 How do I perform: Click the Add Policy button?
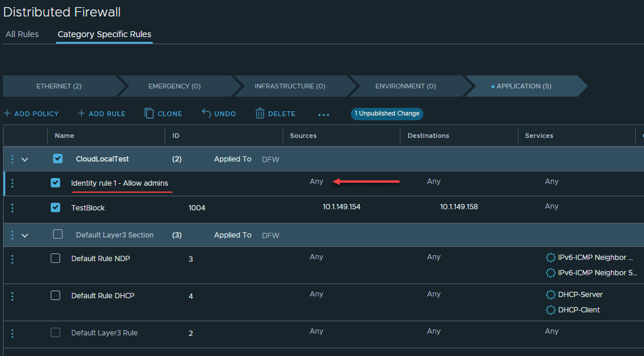(31, 114)
